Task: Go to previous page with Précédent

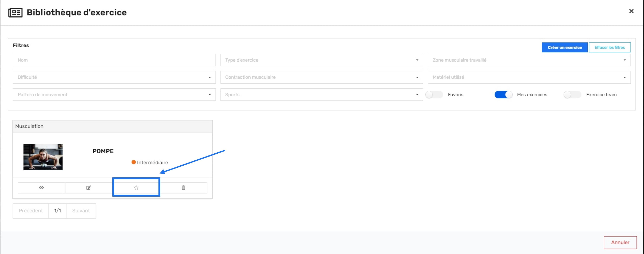Action: (x=31, y=211)
